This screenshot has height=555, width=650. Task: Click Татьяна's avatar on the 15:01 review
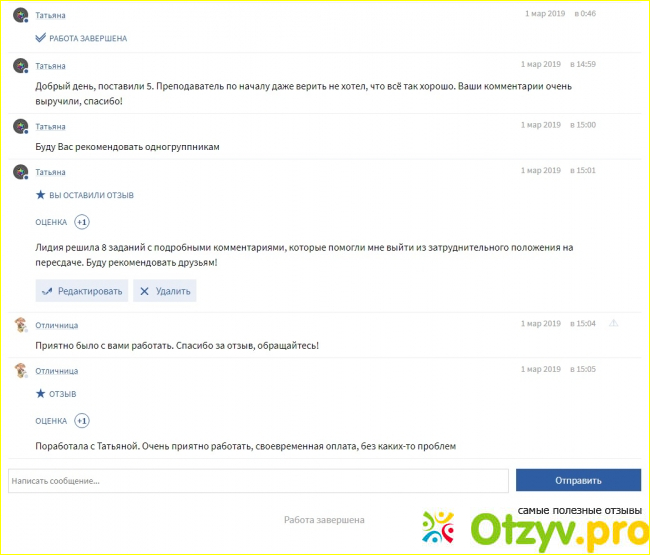click(20, 172)
